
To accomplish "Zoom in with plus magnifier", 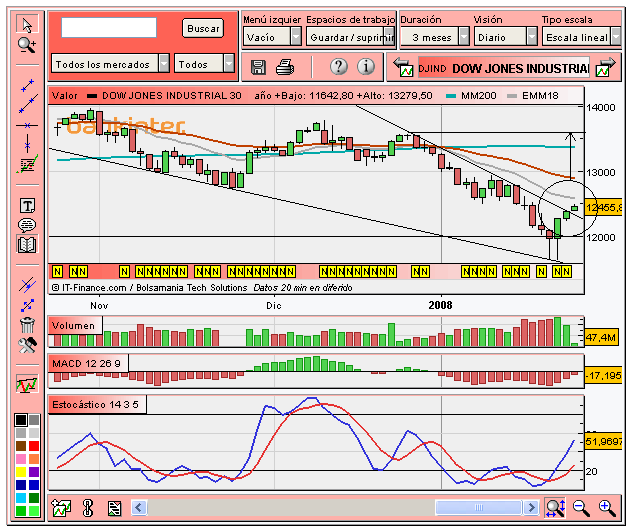I will tap(607, 508).
